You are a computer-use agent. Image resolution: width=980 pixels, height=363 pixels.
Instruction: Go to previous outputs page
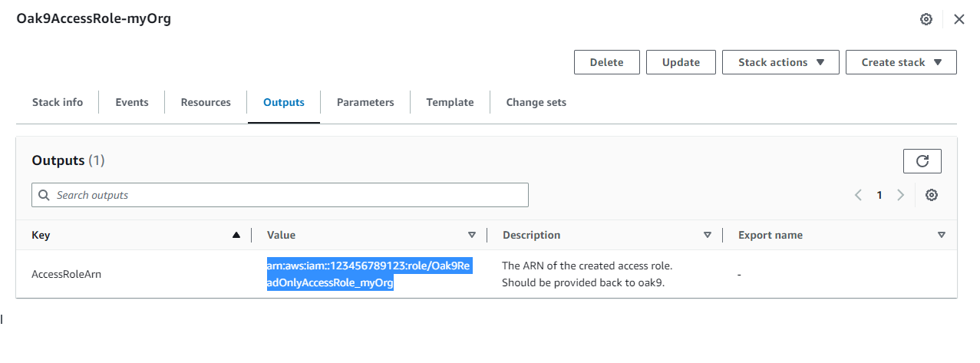point(858,195)
